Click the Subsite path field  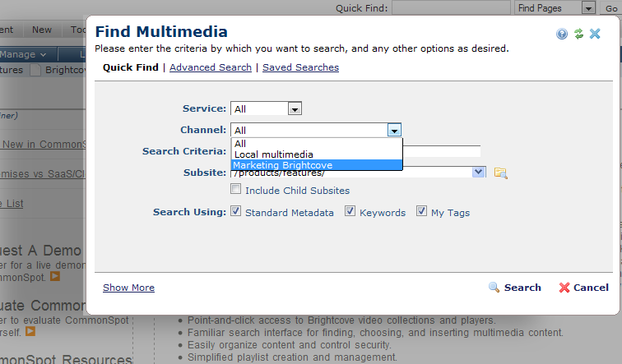(x=351, y=173)
